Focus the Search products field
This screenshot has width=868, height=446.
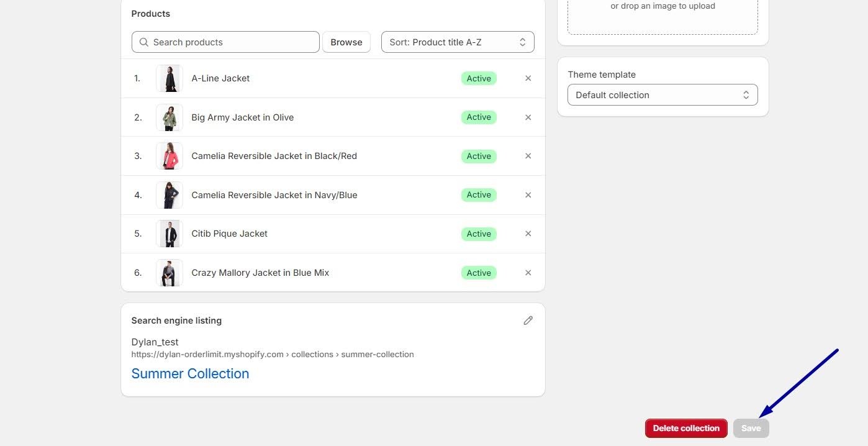225,42
